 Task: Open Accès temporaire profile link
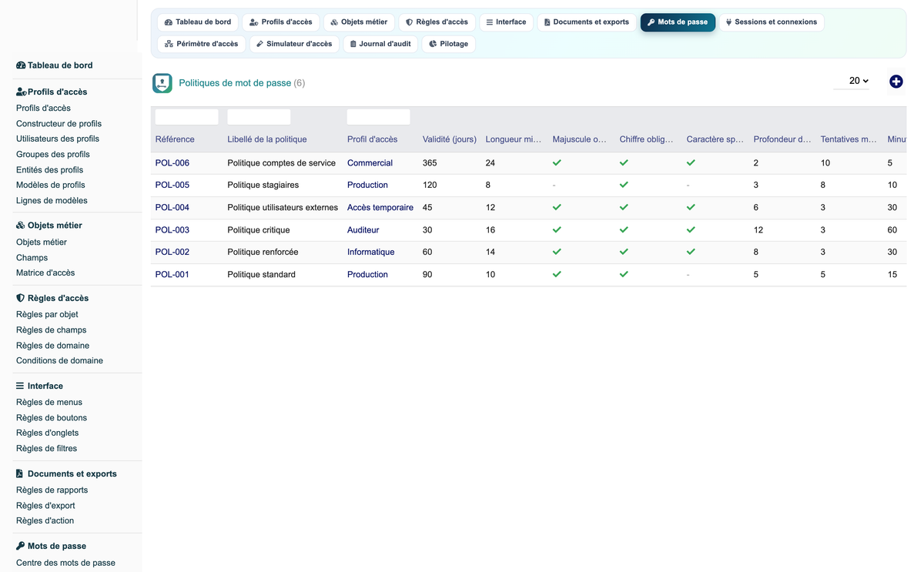(380, 207)
